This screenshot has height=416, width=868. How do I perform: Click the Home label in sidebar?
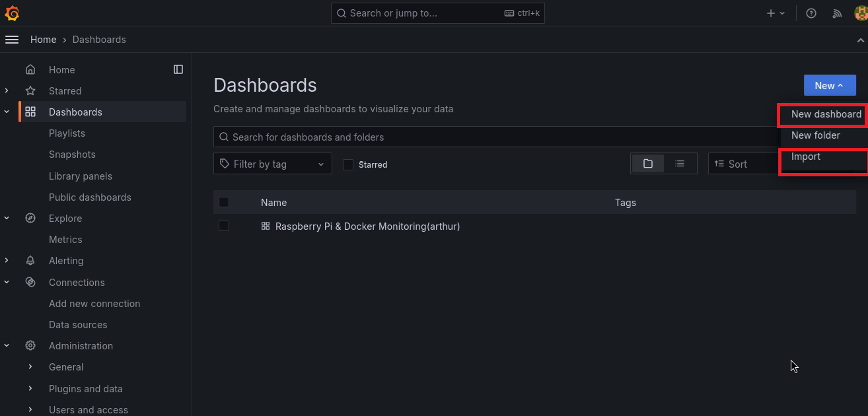click(x=62, y=70)
